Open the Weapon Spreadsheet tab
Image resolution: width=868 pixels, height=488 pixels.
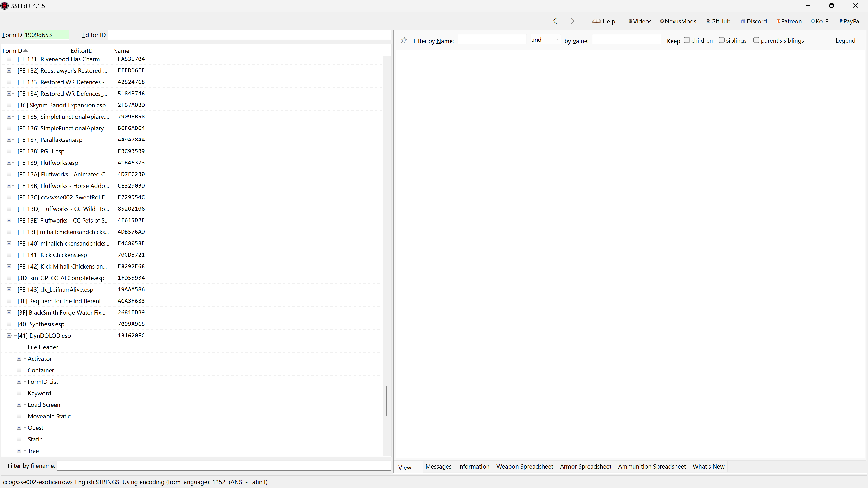(x=525, y=467)
